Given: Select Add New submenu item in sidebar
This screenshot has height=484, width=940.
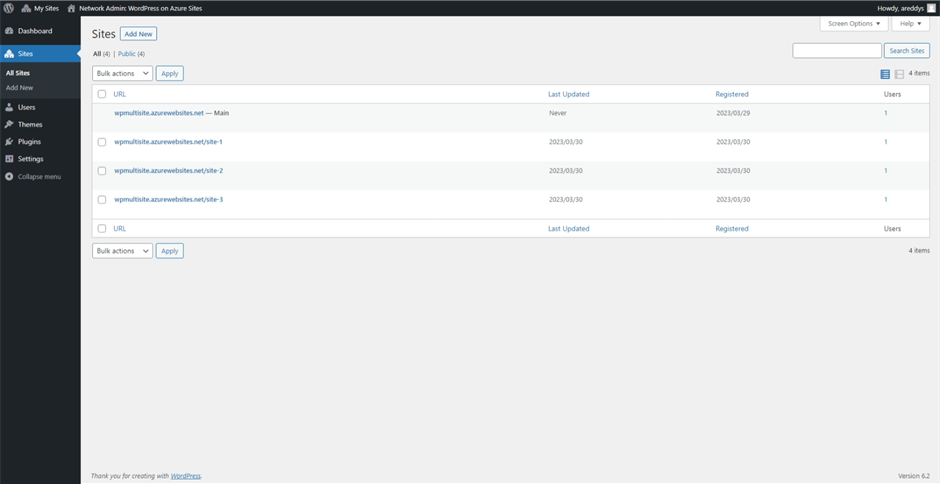Looking at the screenshot, I should click(19, 88).
